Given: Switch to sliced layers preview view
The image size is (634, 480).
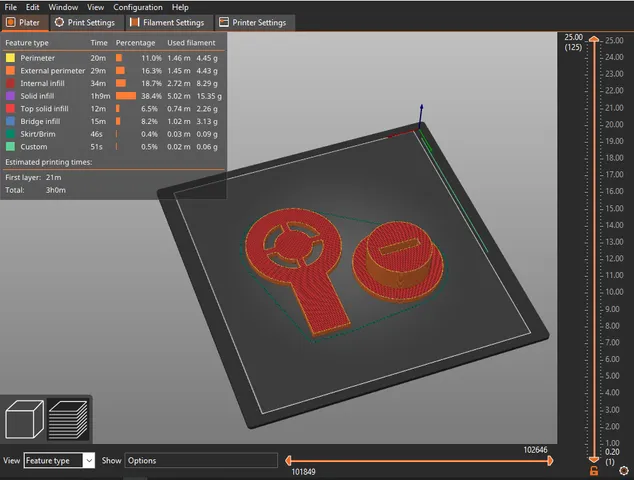Looking at the screenshot, I should (x=68, y=419).
